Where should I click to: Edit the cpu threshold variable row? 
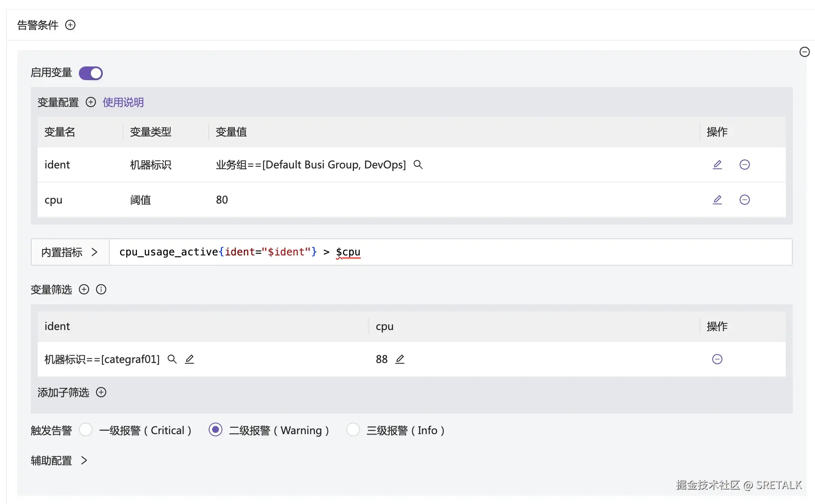717,200
